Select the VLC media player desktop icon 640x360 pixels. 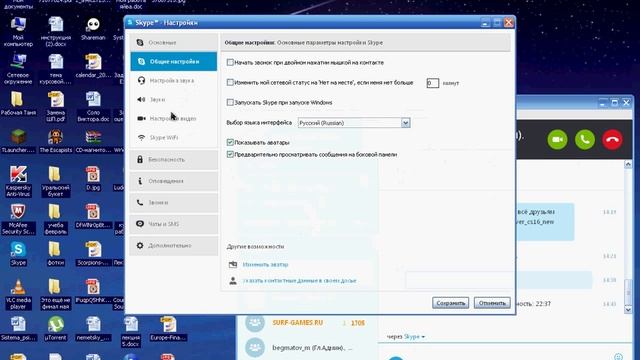(18, 294)
